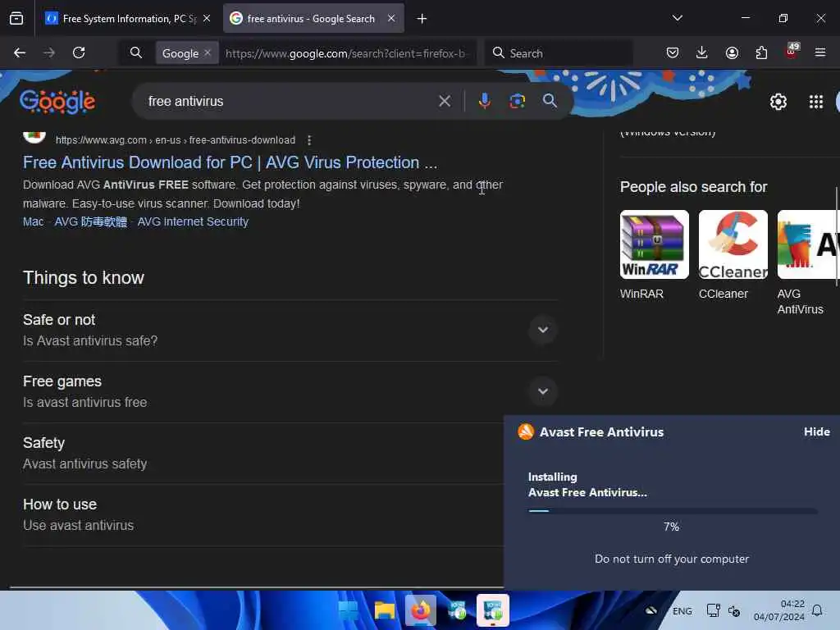
Task: Open Google quick settings gear
Action: (x=778, y=102)
